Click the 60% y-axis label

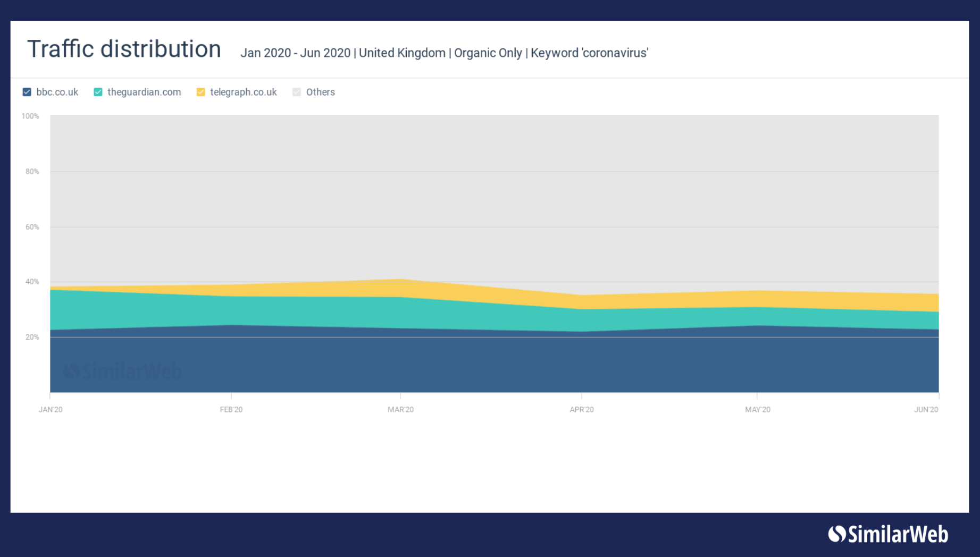click(32, 226)
